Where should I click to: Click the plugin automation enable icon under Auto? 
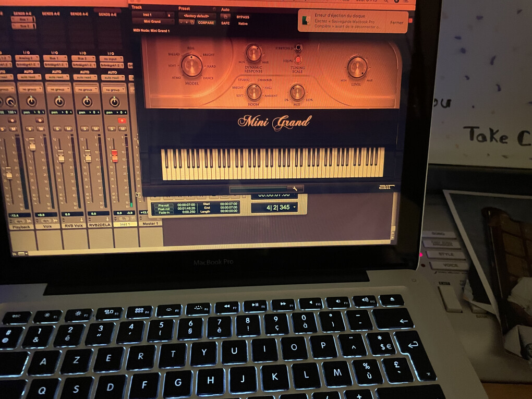225,17
